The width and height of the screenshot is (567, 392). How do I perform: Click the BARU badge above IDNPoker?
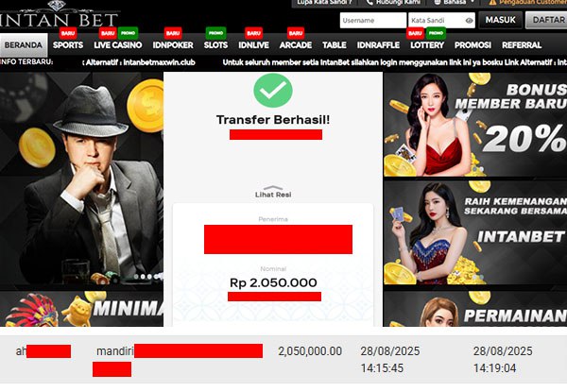[x=173, y=33]
